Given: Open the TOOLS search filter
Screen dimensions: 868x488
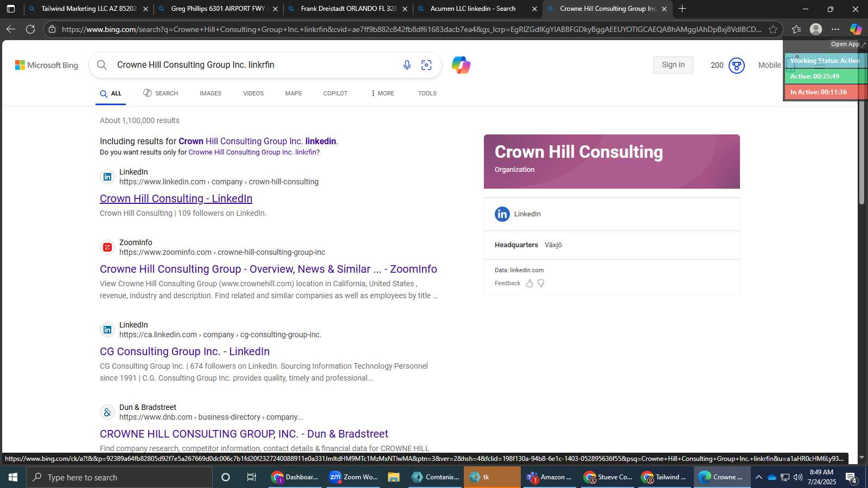Looking at the screenshot, I should pyautogui.click(x=427, y=93).
